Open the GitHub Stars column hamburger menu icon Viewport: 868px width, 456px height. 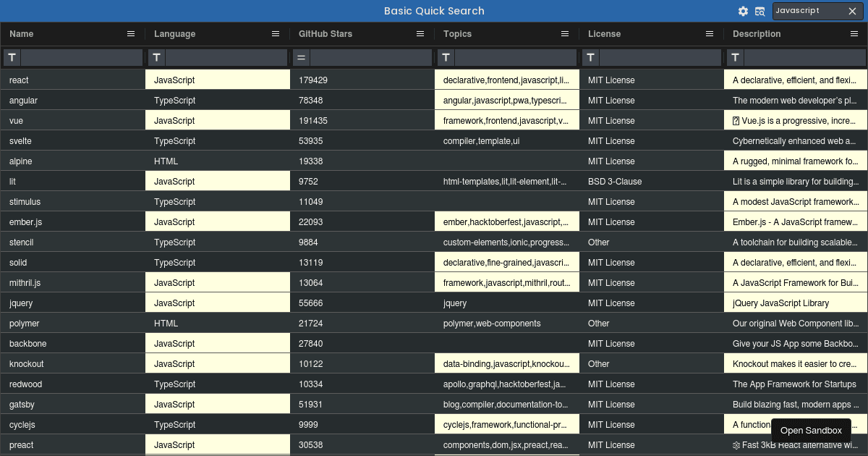[x=420, y=33]
